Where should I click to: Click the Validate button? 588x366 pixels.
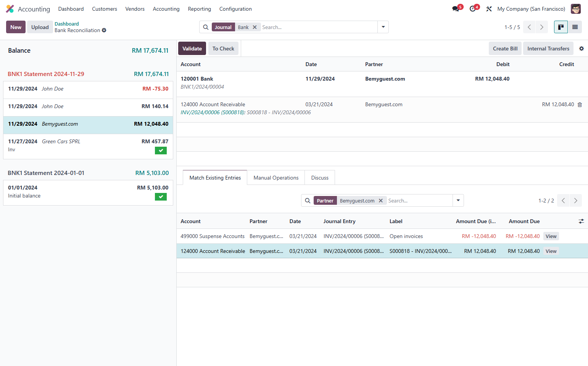192,49
